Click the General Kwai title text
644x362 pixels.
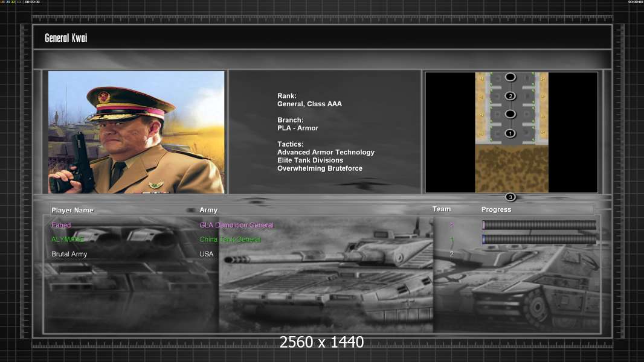pos(66,38)
